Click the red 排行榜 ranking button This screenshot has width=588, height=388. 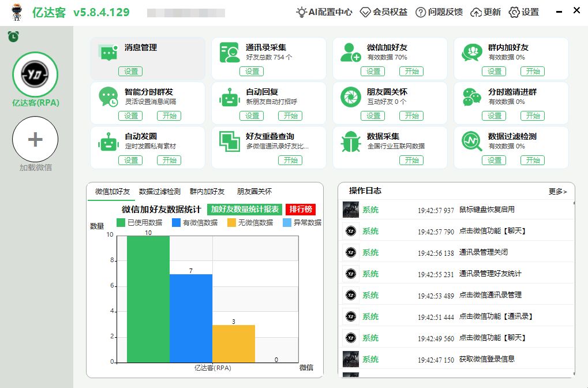tap(301, 210)
